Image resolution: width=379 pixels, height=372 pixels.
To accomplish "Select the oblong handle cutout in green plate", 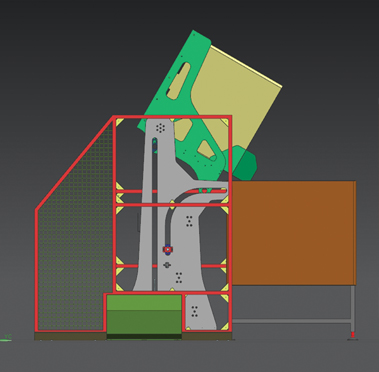I will click(179, 81).
